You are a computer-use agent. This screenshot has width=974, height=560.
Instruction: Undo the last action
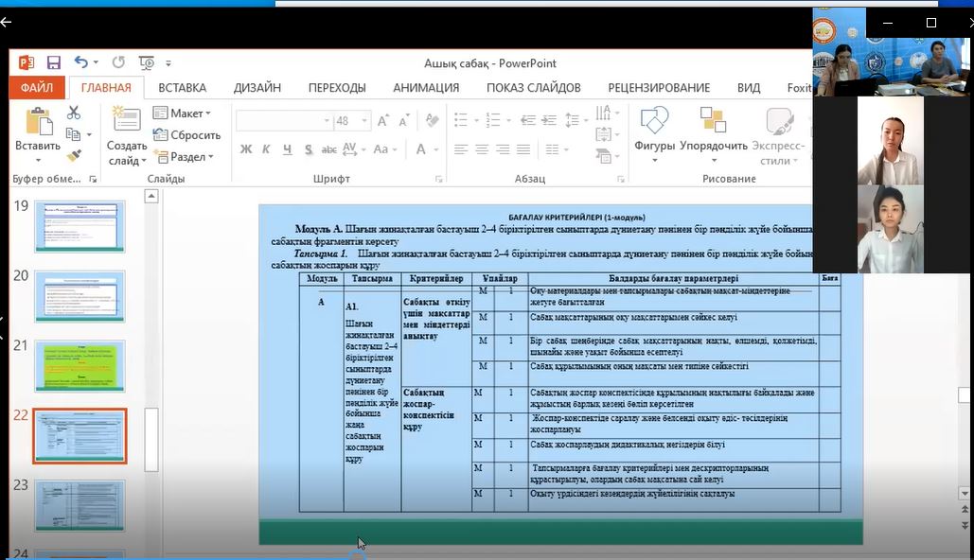(x=81, y=62)
